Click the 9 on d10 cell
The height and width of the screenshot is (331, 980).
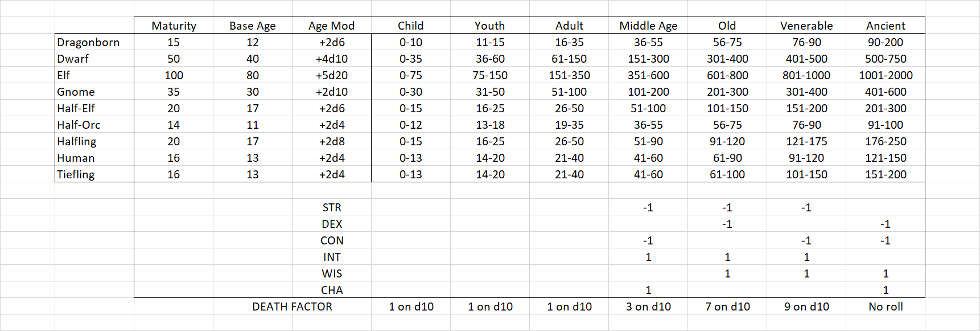[806, 307]
